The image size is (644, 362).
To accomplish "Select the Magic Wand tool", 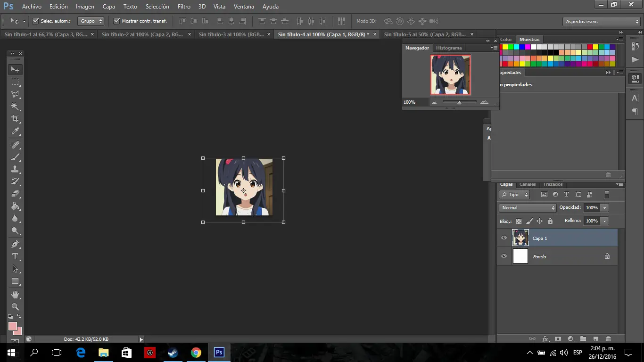I will pyautogui.click(x=15, y=107).
